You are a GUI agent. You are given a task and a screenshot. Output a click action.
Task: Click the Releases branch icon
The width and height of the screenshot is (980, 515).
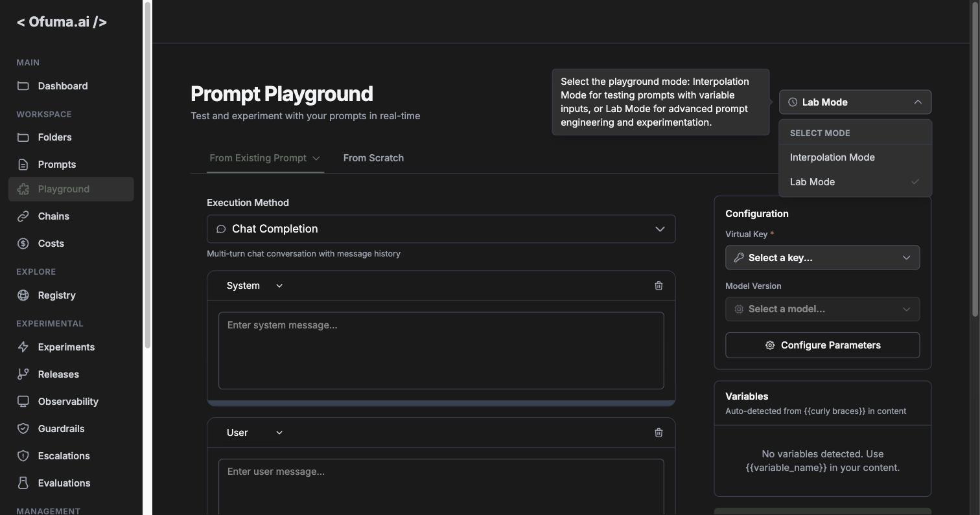point(23,374)
